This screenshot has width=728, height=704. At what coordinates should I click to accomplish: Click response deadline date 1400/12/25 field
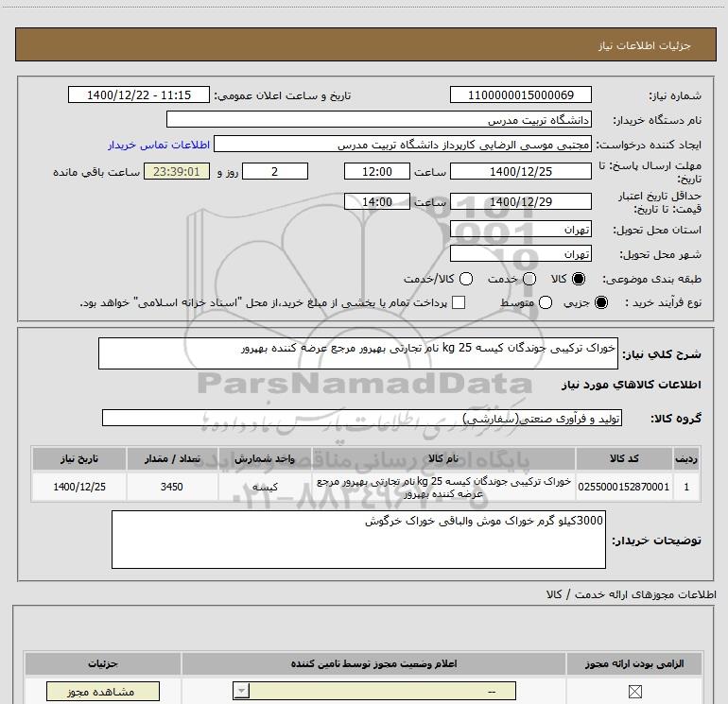click(520, 171)
